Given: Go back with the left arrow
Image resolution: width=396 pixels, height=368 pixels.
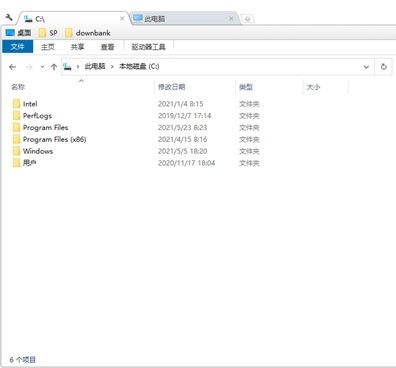Looking at the screenshot, I should point(13,67).
